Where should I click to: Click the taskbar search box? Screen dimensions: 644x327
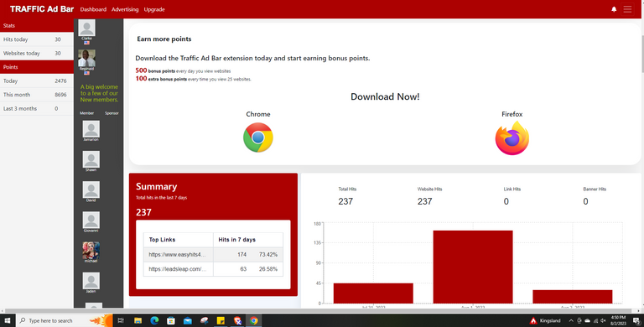(51, 320)
